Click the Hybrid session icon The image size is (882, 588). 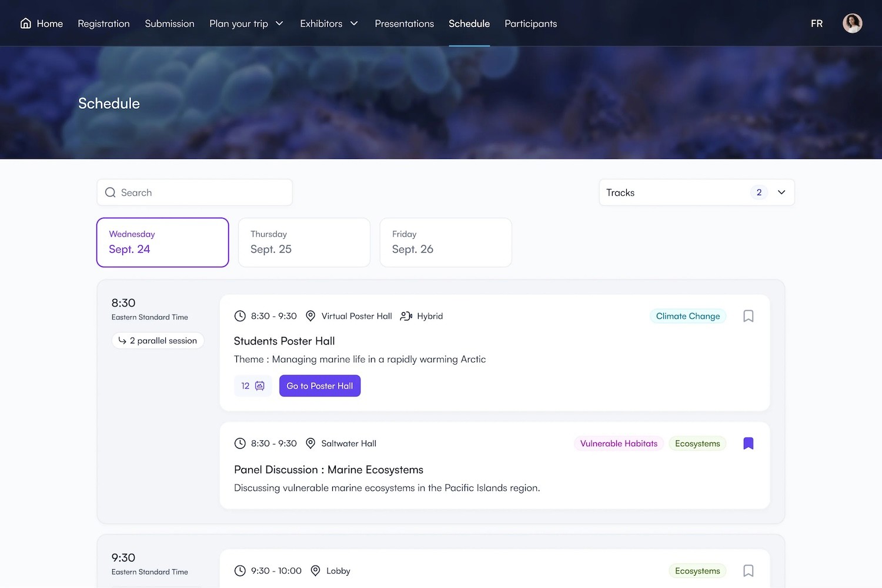(406, 316)
